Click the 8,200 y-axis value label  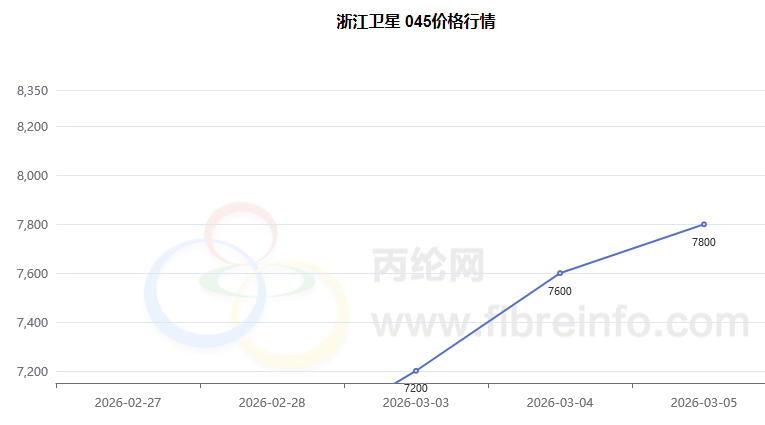(32, 127)
